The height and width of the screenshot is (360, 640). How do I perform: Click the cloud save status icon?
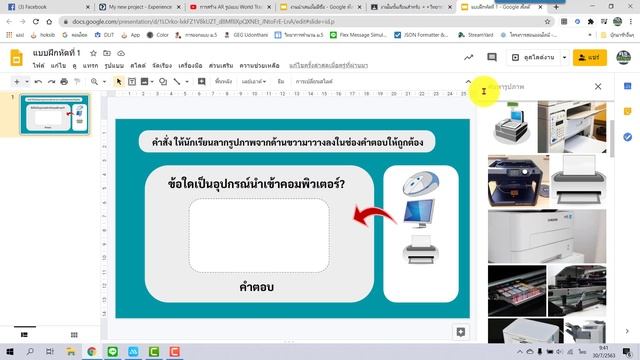(121, 53)
